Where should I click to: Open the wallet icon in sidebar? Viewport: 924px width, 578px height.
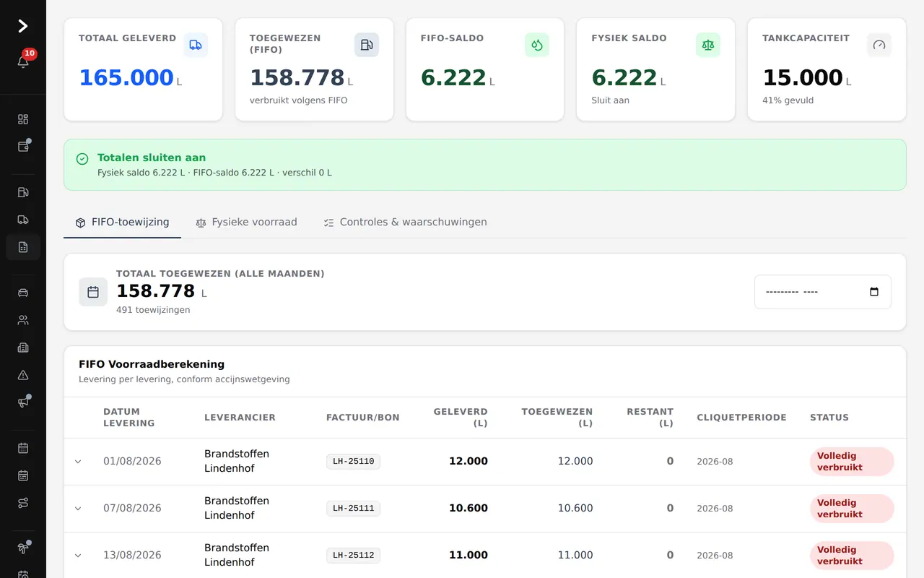coord(23,147)
